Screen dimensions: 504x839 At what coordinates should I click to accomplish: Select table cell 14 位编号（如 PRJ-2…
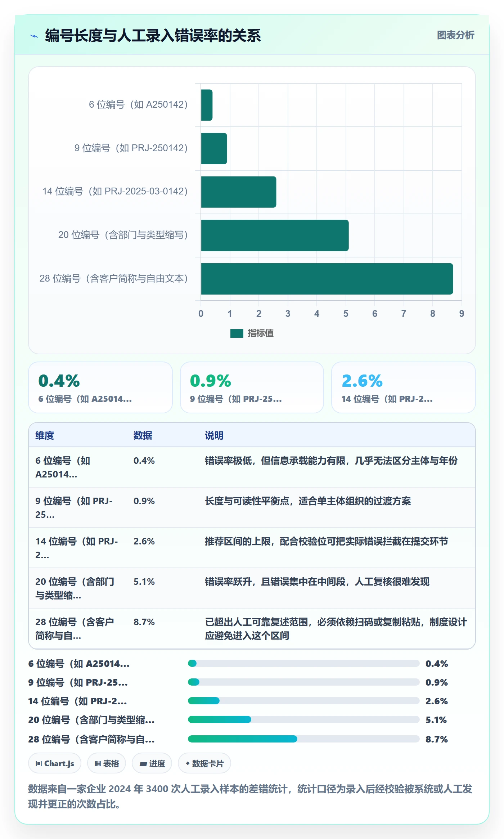coord(78,548)
